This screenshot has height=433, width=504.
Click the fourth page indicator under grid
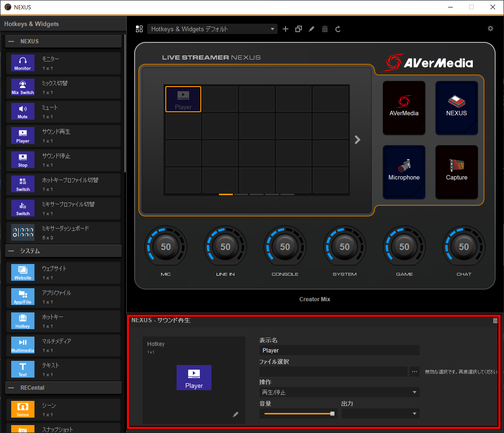coord(272,194)
